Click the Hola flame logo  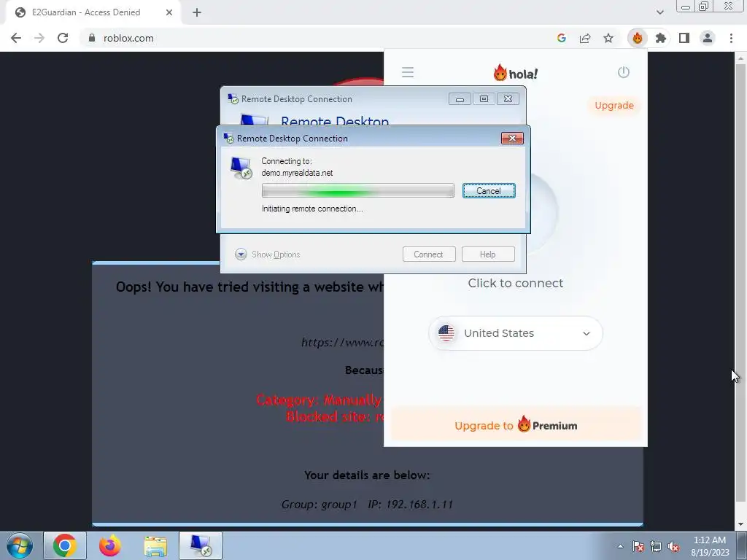coord(516,73)
